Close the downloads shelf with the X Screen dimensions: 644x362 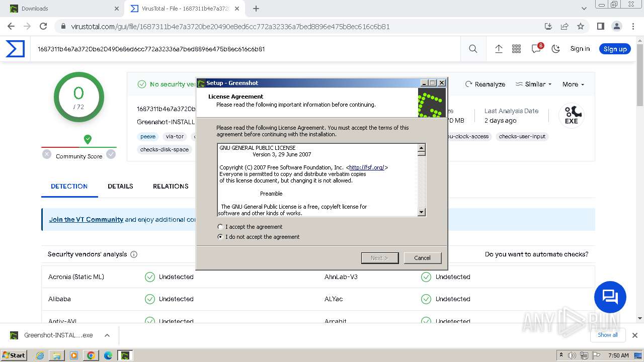point(635,335)
